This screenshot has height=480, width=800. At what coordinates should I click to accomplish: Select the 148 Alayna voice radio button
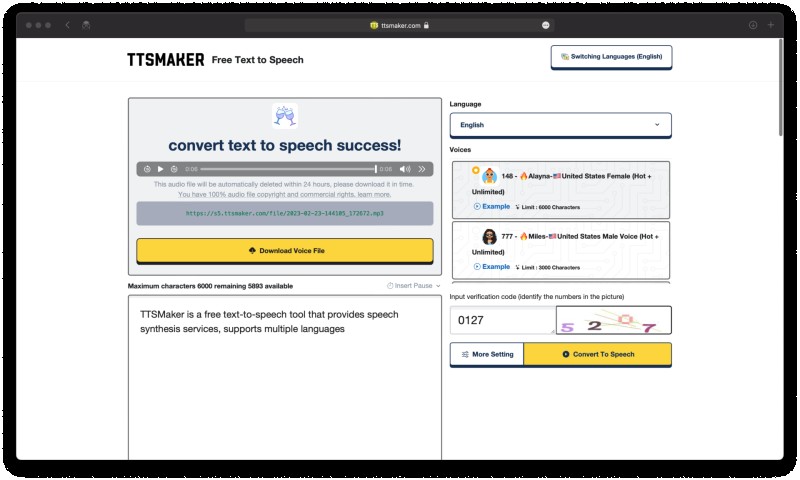pyautogui.click(x=476, y=170)
